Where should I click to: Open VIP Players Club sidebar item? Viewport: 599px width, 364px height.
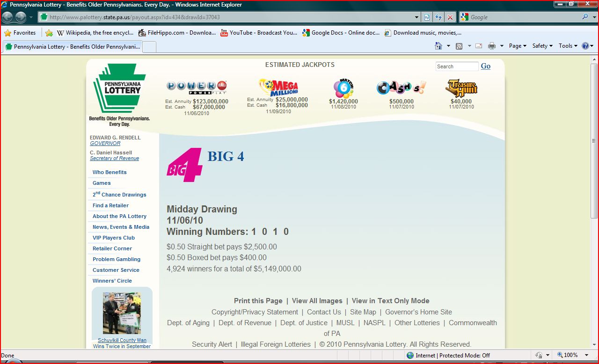click(x=114, y=238)
